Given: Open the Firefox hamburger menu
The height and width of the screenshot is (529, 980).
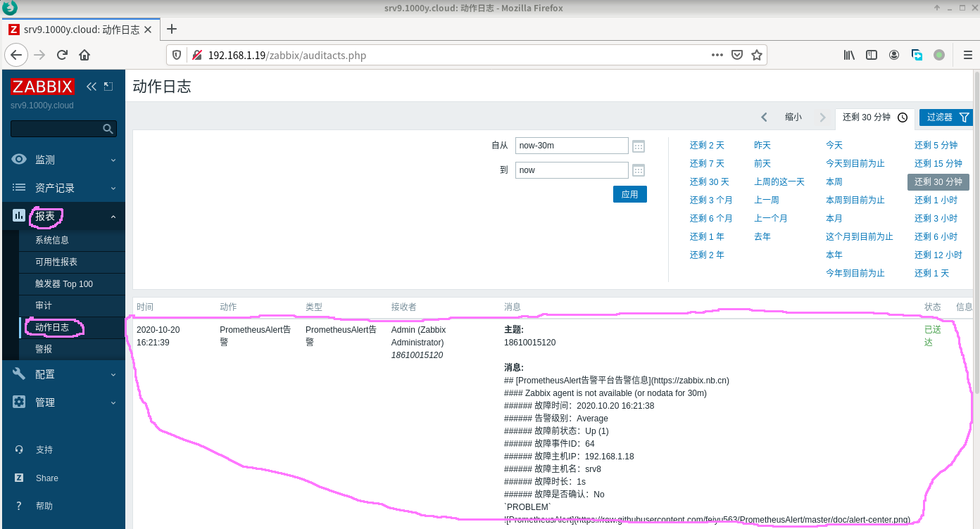Looking at the screenshot, I should pyautogui.click(x=967, y=55).
